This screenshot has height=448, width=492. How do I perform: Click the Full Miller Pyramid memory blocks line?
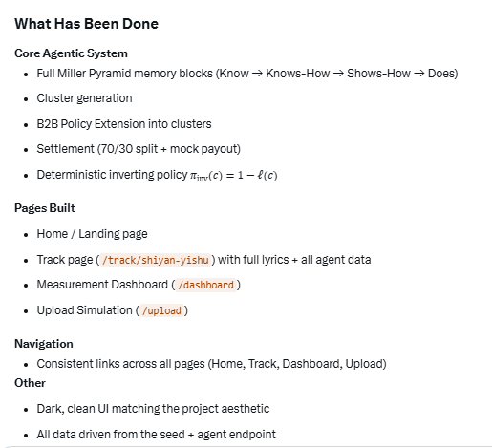(247, 74)
